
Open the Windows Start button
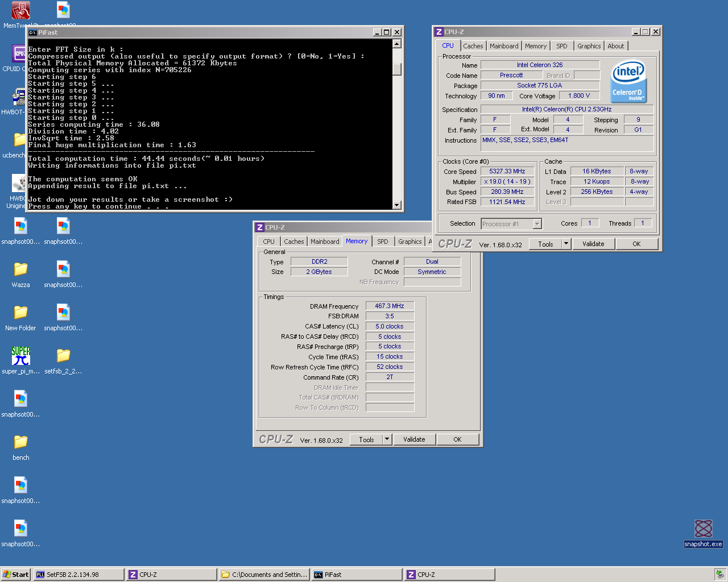click(15, 575)
